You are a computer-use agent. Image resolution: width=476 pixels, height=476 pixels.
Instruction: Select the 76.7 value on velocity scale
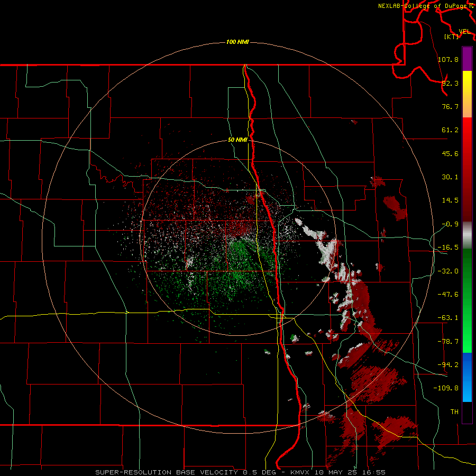pyautogui.click(x=450, y=106)
